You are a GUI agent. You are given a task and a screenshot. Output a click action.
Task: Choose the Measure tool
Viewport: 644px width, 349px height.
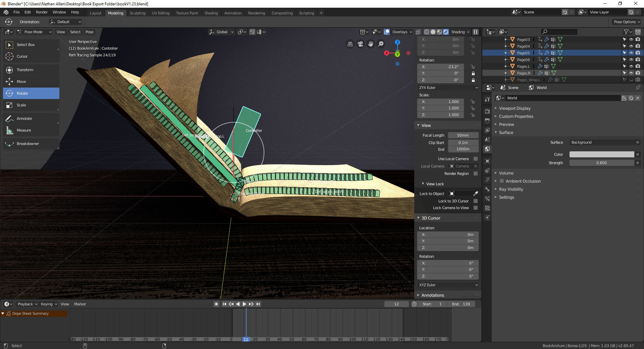click(31, 130)
